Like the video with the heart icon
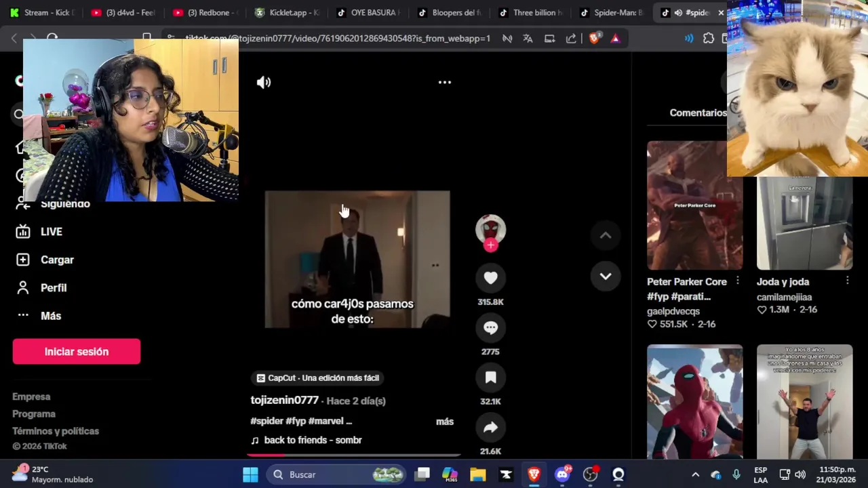Viewport: 868px width, 488px height. [490, 278]
